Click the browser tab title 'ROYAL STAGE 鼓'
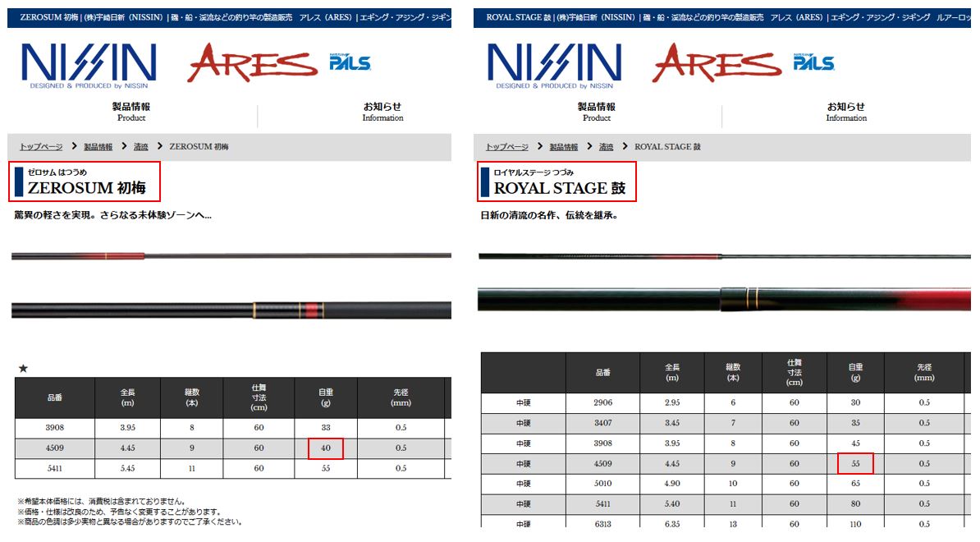The width and height of the screenshot is (980, 542). pos(519,17)
